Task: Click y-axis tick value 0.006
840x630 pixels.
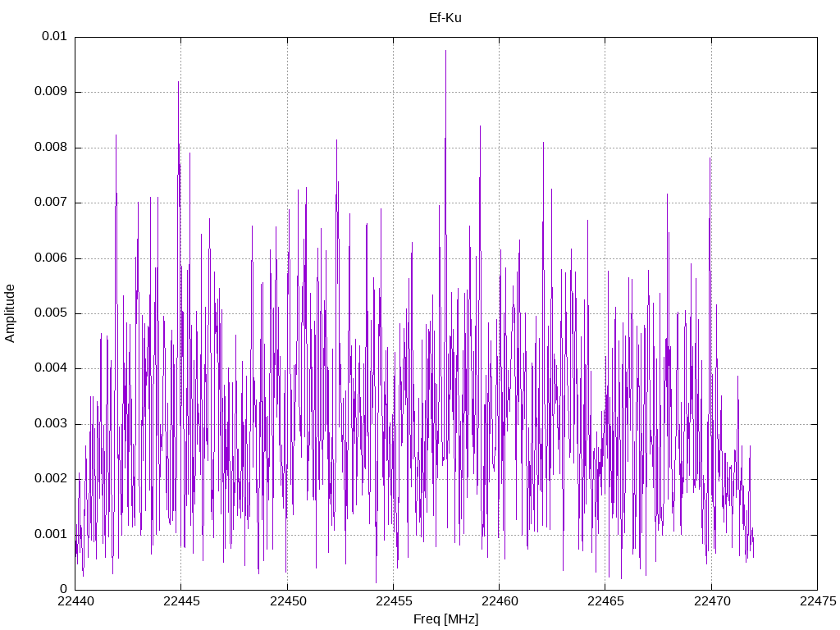Action: (x=51, y=258)
